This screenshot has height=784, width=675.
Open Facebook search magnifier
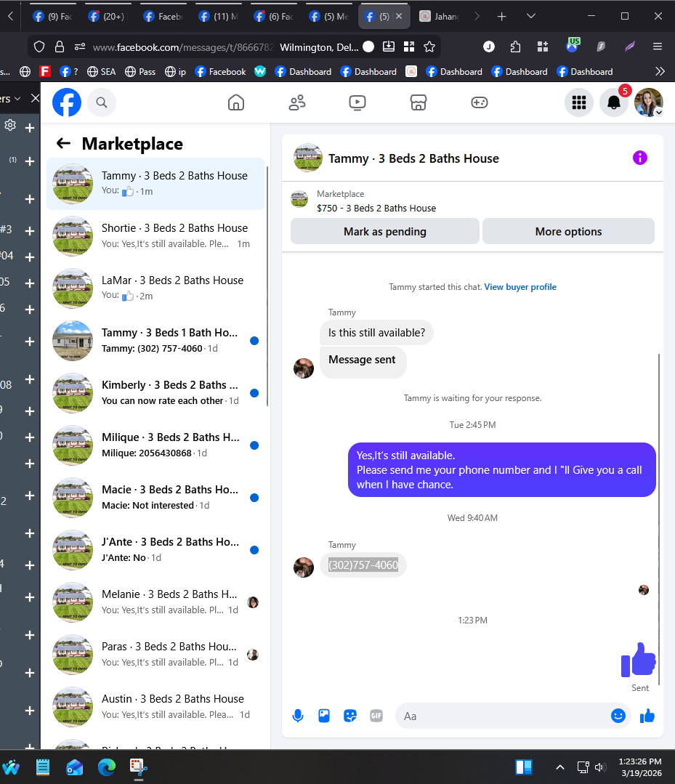pos(102,102)
